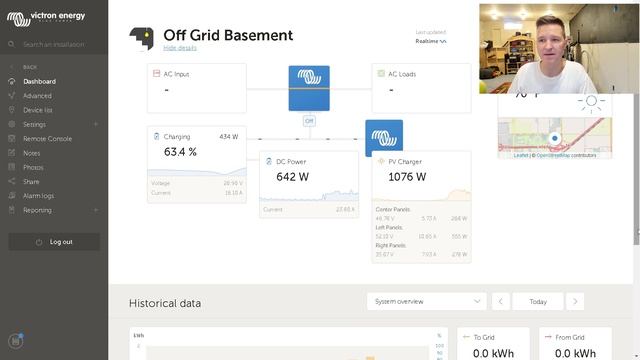The height and width of the screenshot is (360, 640).
Task: Go to previous day with left chevron
Action: tap(500, 302)
